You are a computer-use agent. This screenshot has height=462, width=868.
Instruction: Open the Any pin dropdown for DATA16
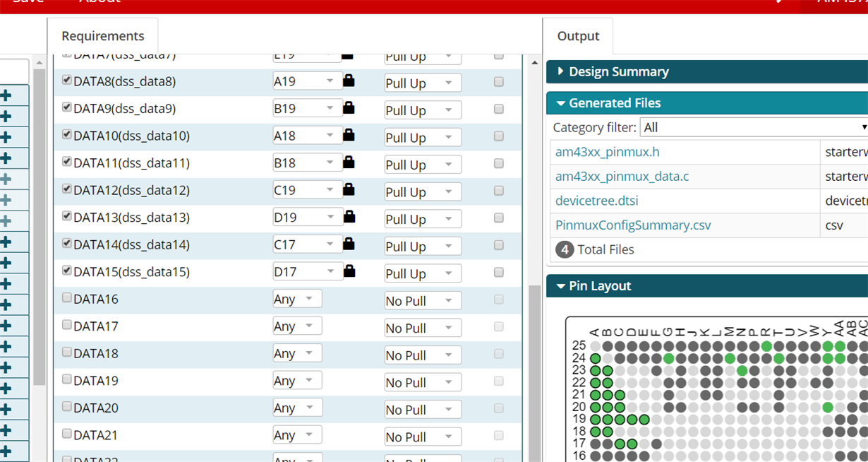click(x=297, y=299)
